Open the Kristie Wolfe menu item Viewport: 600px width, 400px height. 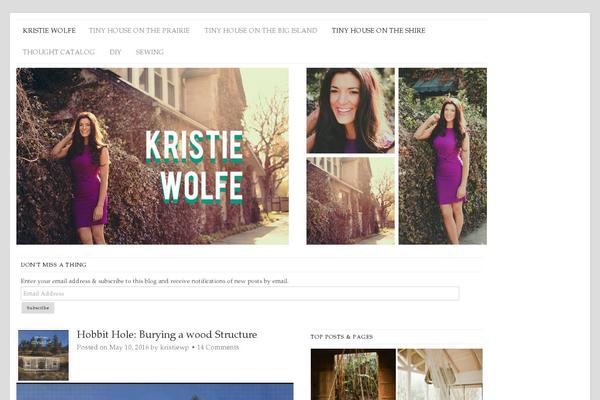click(49, 31)
